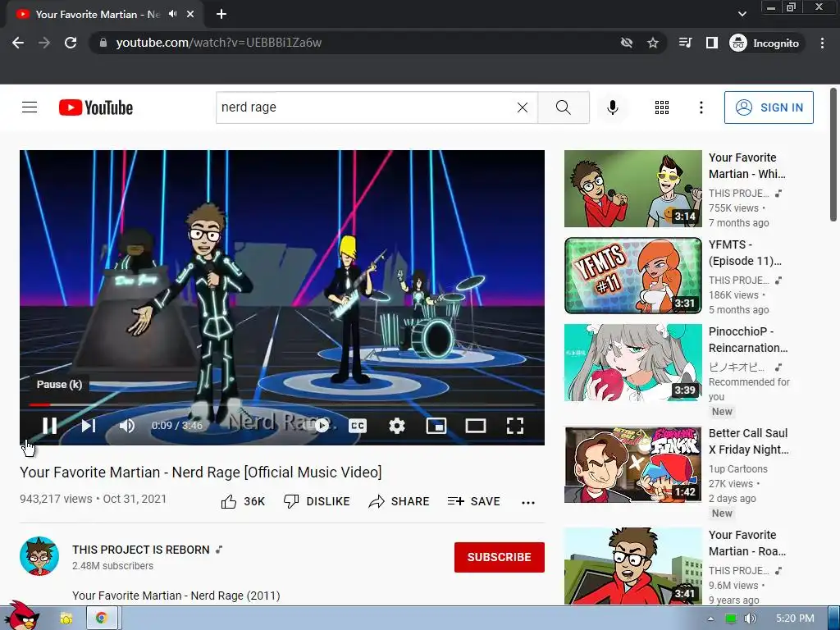840x630 pixels.
Task: Open the YouTube settings three-dot menu
Action: point(701,107)
